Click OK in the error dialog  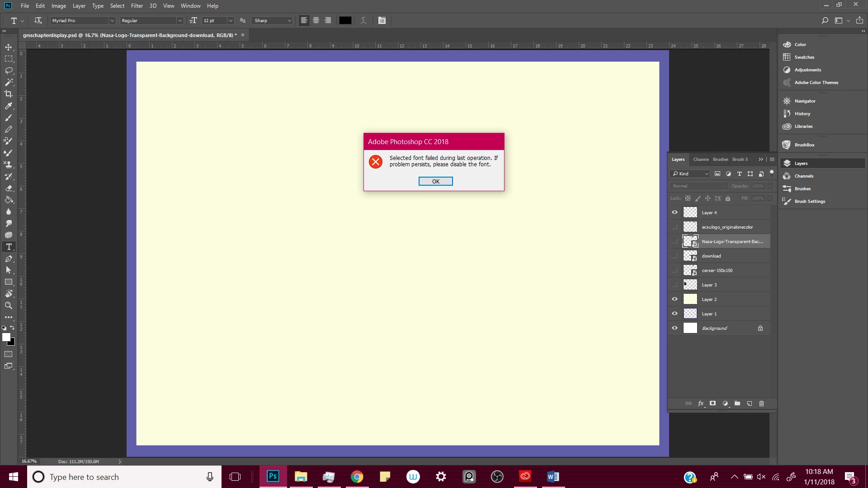435,181
